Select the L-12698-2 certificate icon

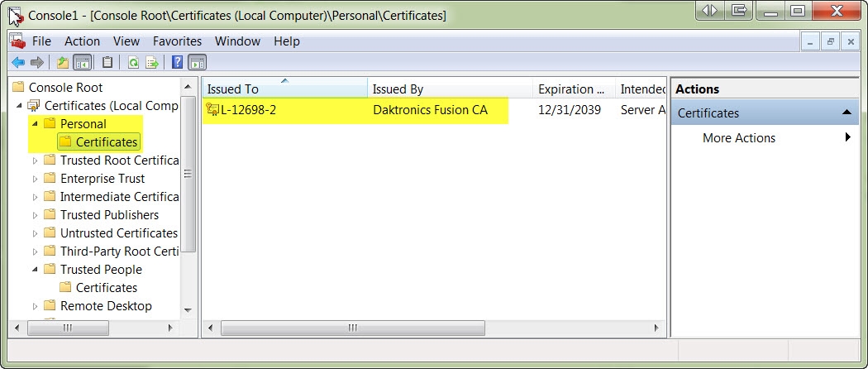click(x=212, y=109)
